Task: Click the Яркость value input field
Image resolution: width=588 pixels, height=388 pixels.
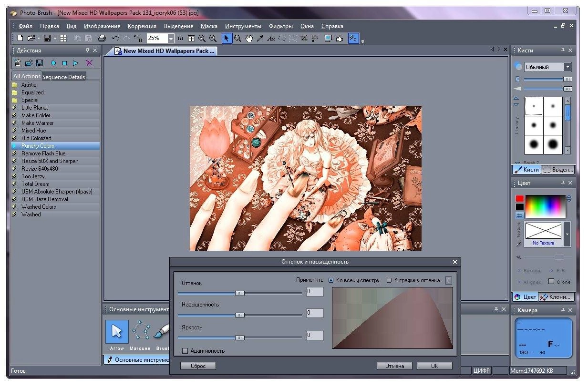Action: click(x=314, y=335)
